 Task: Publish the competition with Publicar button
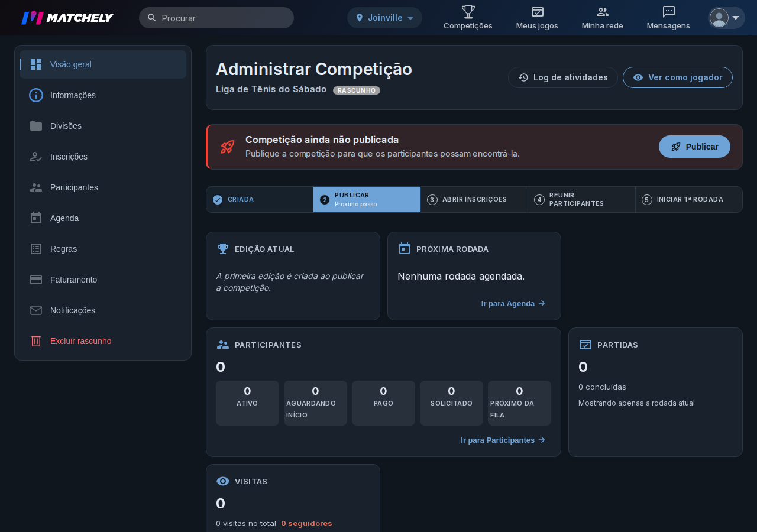click(694, 147)
